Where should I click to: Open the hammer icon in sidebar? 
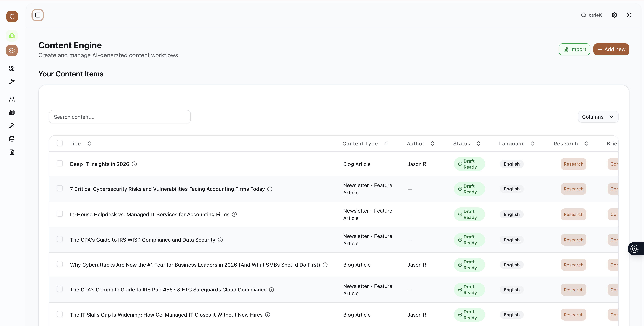click(12, 126)
